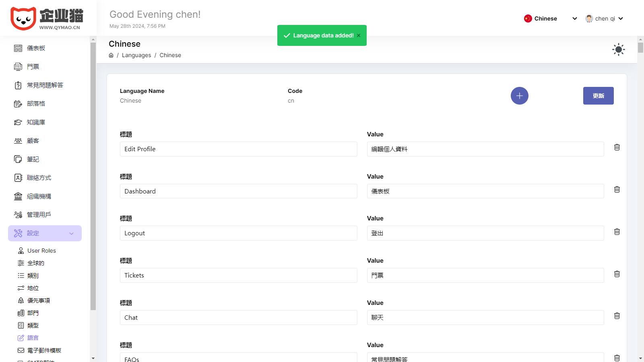
Task: Open 電子郵件模板 email templates item
Action: (x=44, y=350)
